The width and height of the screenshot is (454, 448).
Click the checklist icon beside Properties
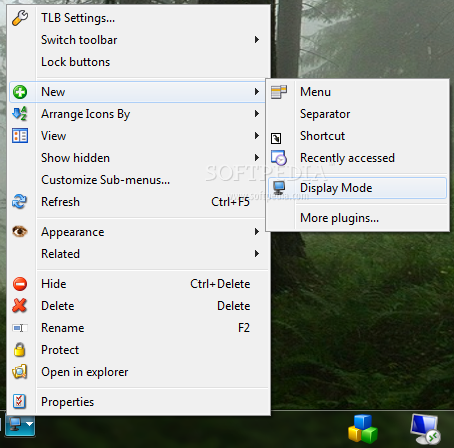pyautogui.click(x=19, y=402)
